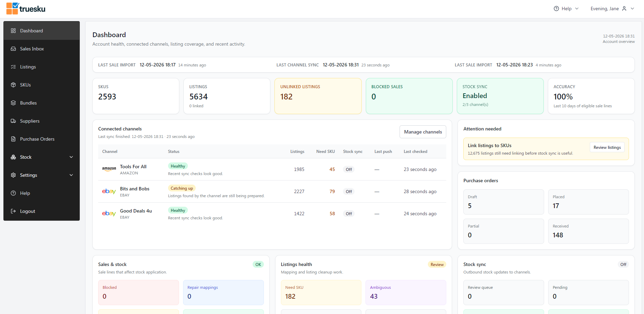Go to Sales Inbox
Image resolution: width=644 pixels, height=314 pixels.
42,49
